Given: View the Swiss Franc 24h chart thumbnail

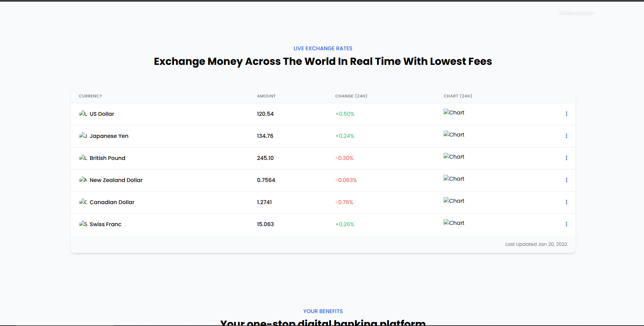Looking at the screenshot, I should tap(454, 223).
